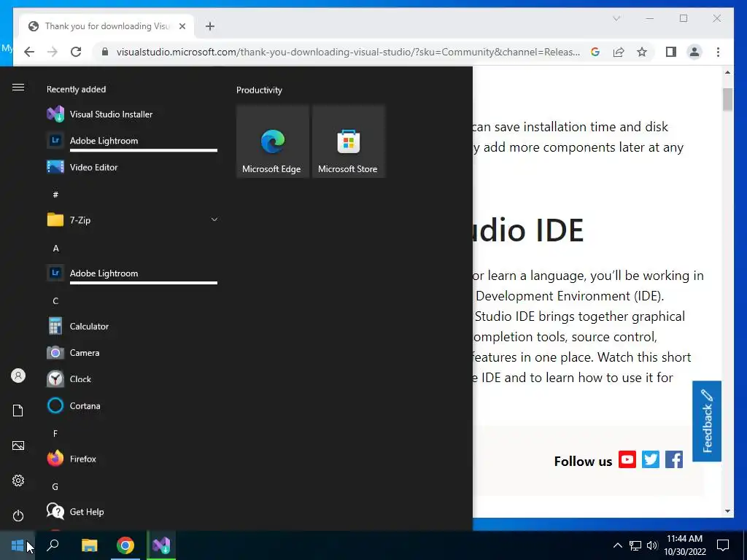Viewport: 747px width, 560px height.
Task: Switch to Visual Studio Installer taskbar icon
Action: click(x=161, y=545)
